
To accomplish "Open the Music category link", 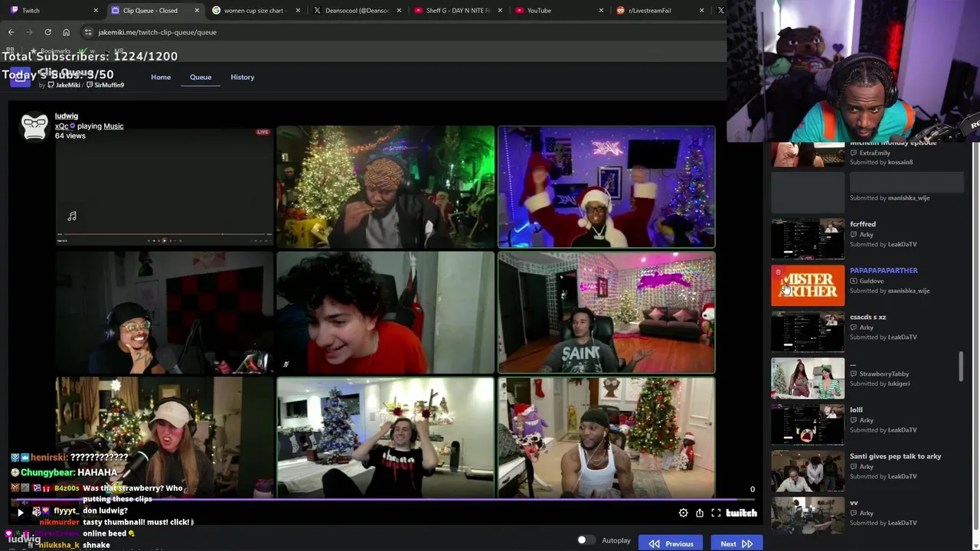I will (113, 126).
